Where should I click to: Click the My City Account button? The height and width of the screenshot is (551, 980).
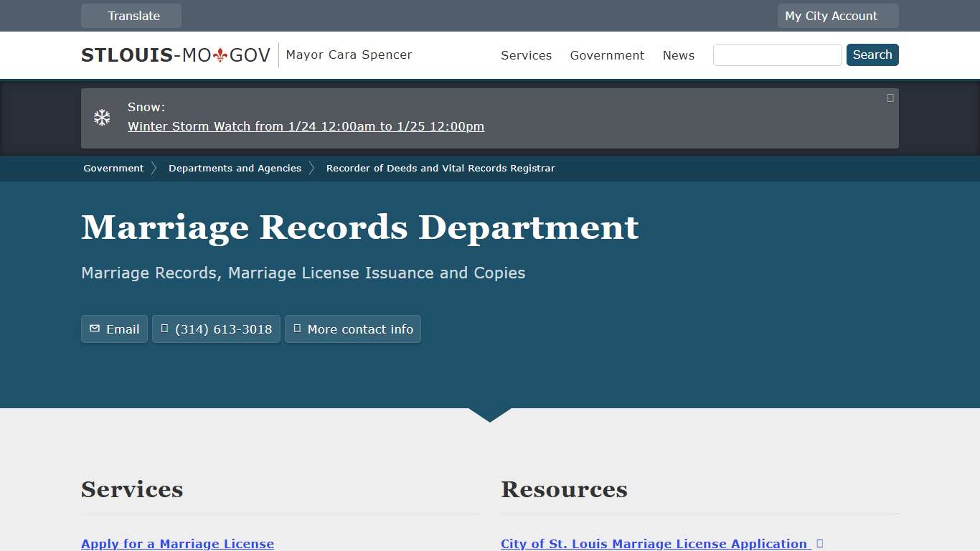(837, 15)
